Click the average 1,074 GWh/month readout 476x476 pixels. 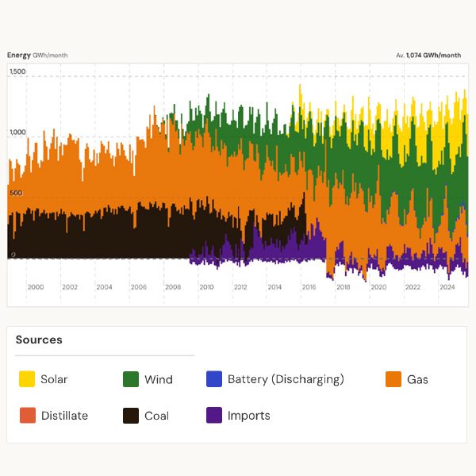428,56
